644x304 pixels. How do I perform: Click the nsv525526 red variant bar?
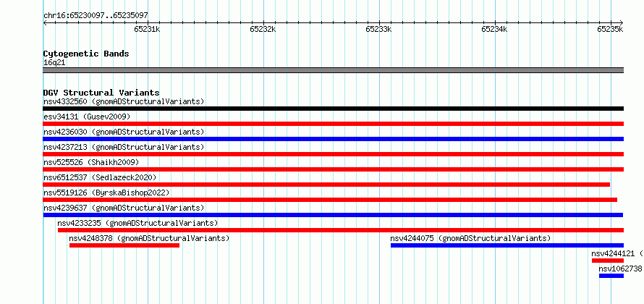coord(333,169)
